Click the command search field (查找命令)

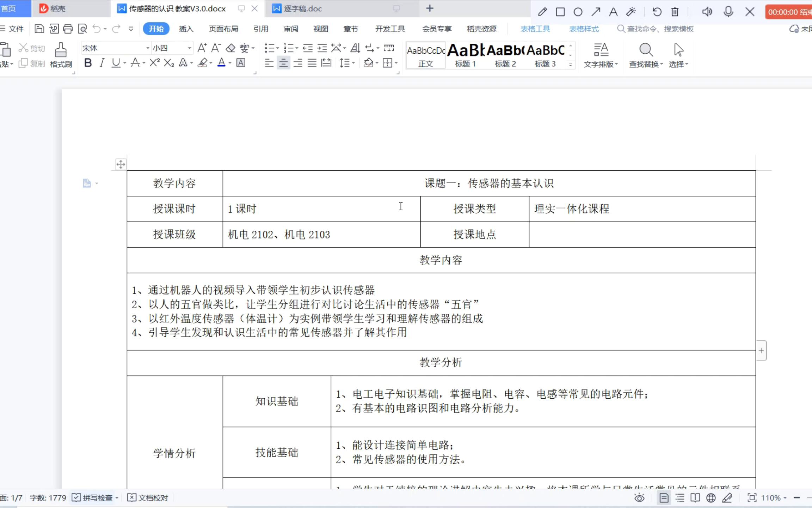click(660, 29)
